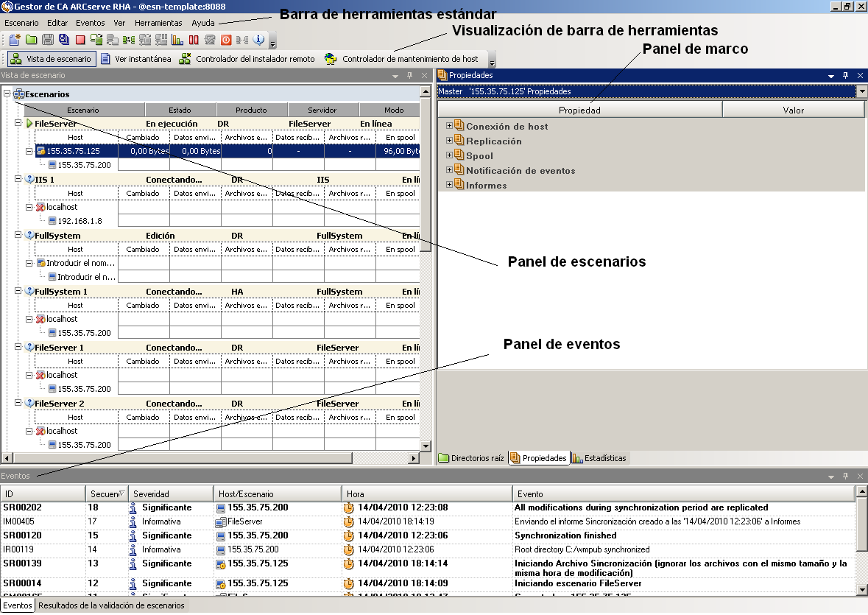Click the Statistics bar chart toolbar icon
868x615 pixels.
[177, 40]
